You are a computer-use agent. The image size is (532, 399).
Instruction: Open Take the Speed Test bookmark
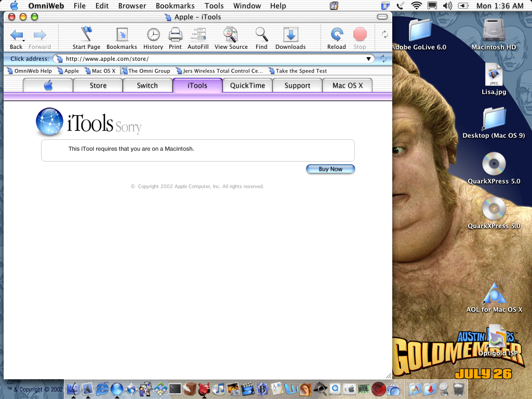pyautogui.click(x=298, y=71)
